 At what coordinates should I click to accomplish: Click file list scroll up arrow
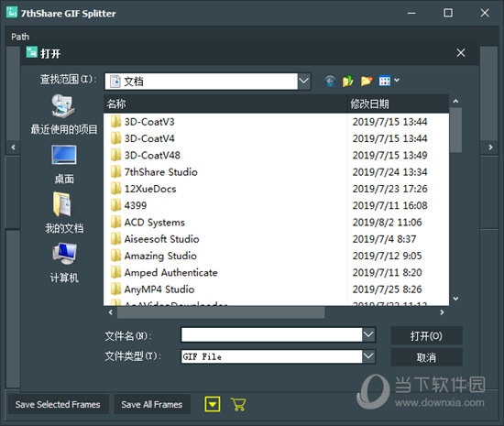pos(455,101)
